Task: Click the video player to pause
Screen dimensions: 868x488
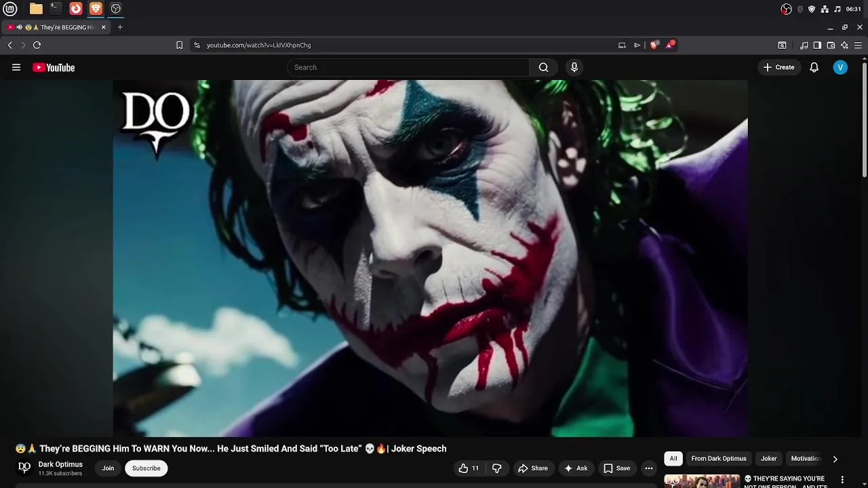Action: point(430,258)
